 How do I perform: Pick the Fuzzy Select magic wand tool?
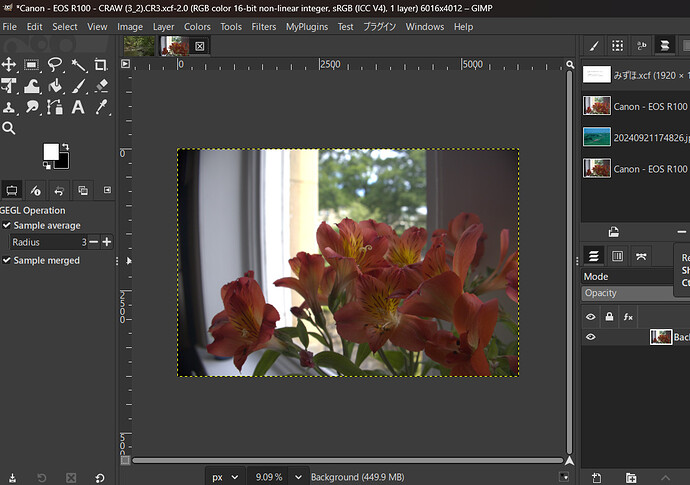[x=78, y=65]
